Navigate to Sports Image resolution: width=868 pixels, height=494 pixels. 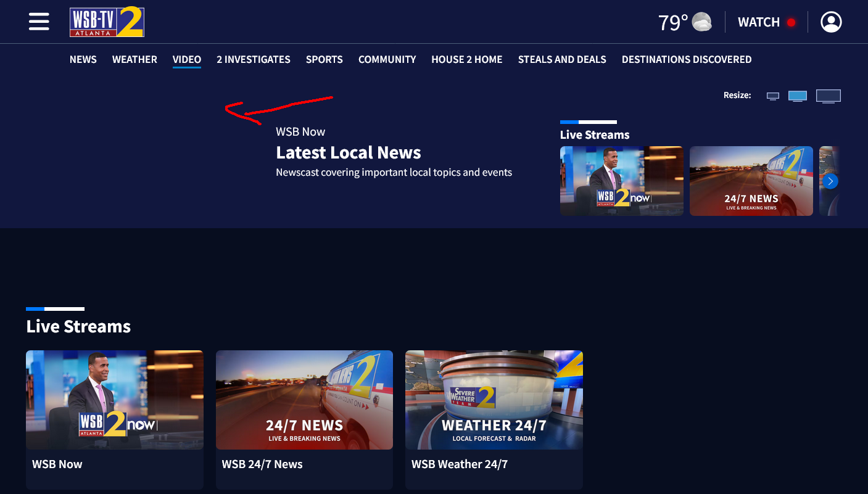[324, 59]
